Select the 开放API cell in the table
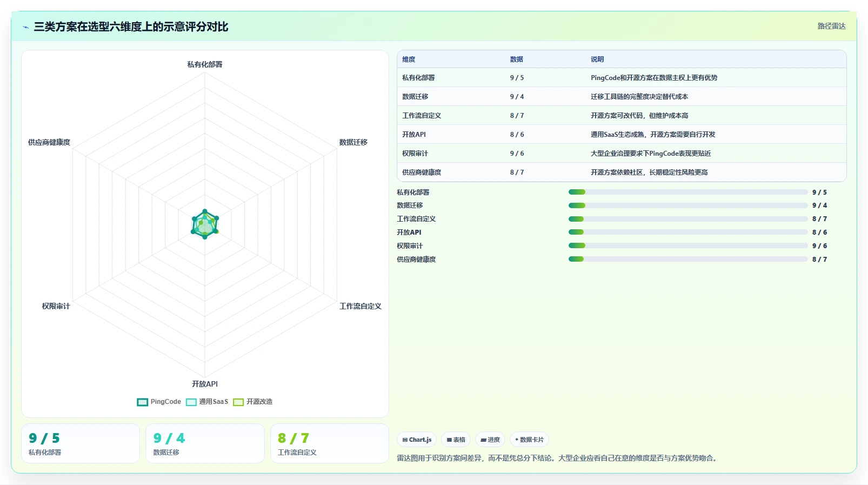868x485 pixels. [x=413, y=135]
